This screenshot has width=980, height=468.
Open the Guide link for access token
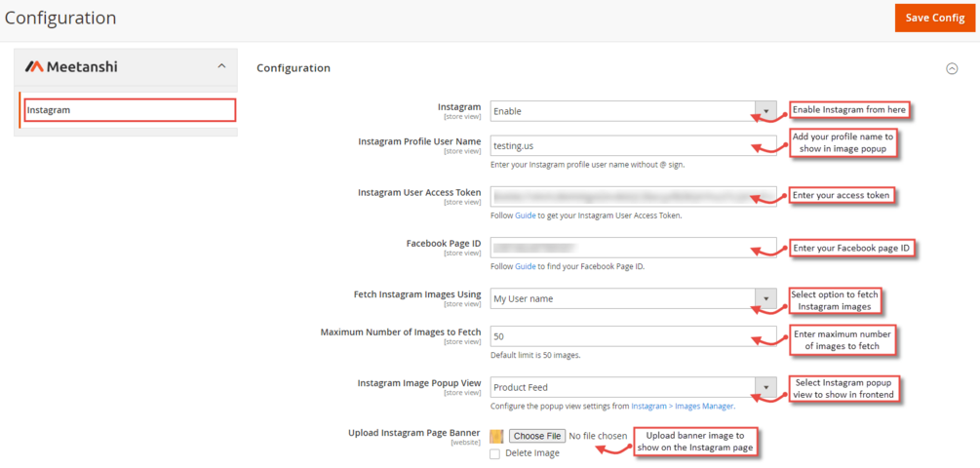pos(525,215)
